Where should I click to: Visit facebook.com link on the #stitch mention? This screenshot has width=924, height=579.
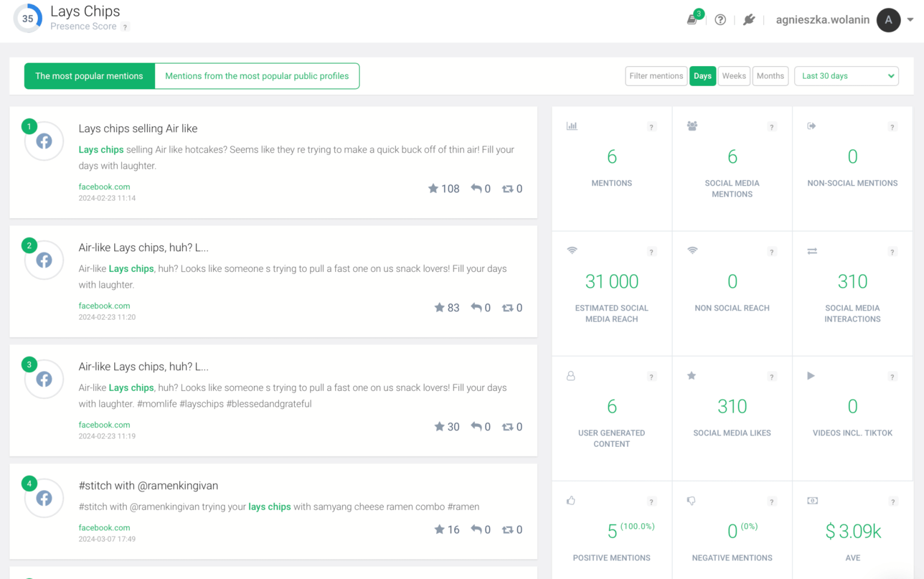[103, 527]
